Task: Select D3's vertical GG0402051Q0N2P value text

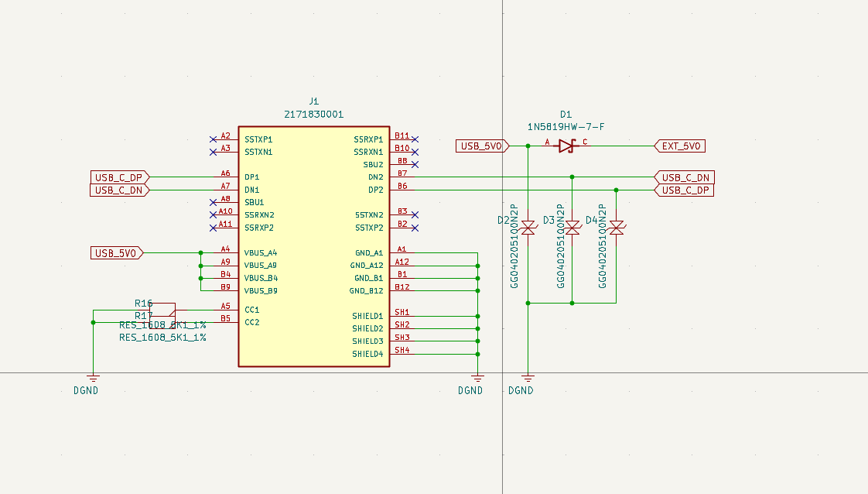Action: click(561, 246)
